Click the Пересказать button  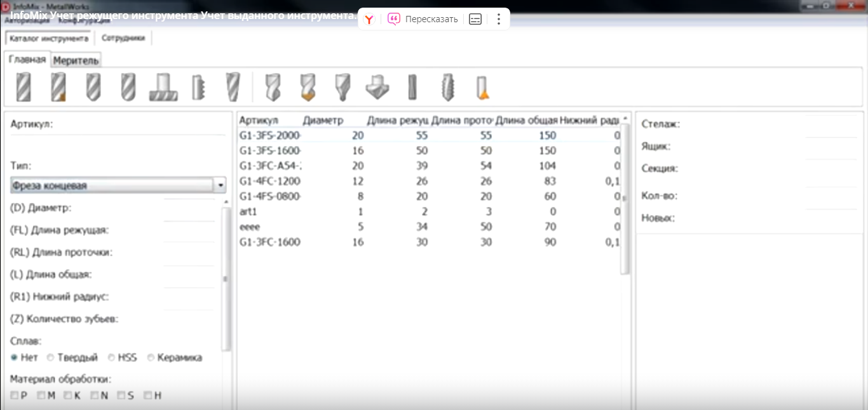[423, 19]
